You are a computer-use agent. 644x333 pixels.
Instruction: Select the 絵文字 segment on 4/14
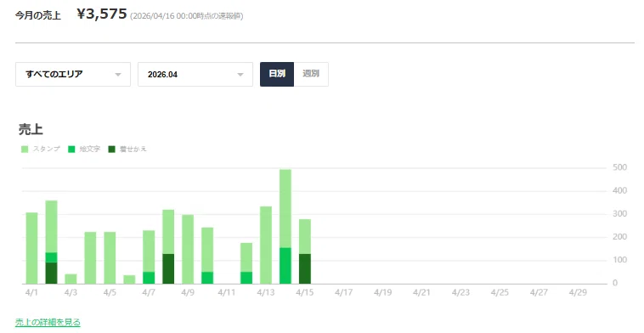285,266
